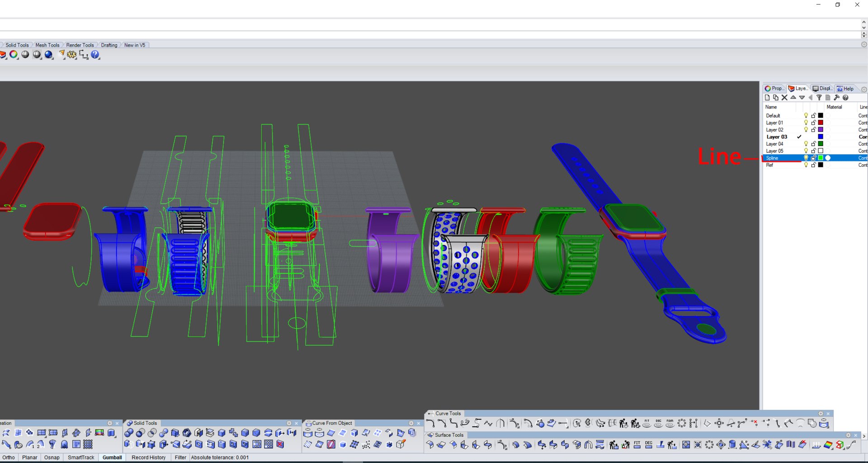Close the Curve From Object toolbar
This screenshot has height=463, width=868.
419,423
